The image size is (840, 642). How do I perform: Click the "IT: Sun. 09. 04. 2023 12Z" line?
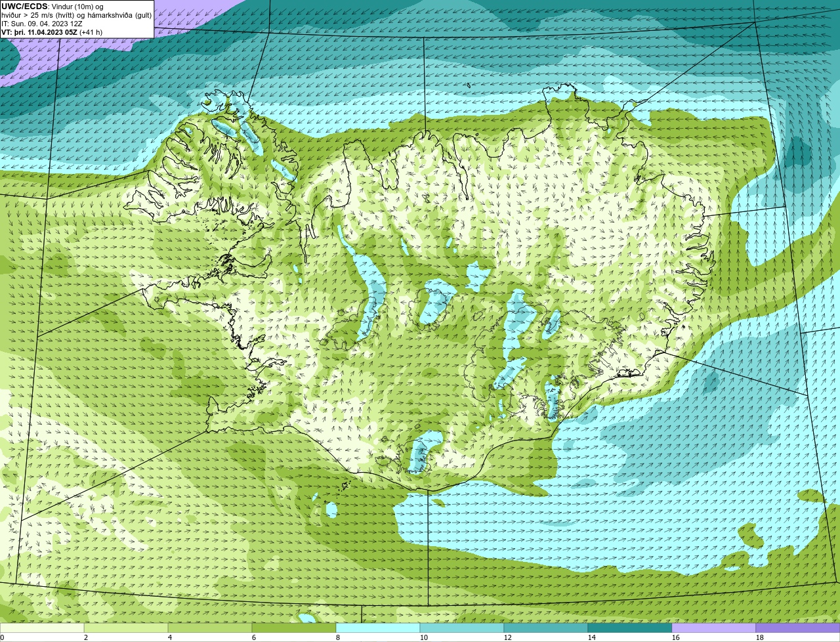(x=42, y=24)
